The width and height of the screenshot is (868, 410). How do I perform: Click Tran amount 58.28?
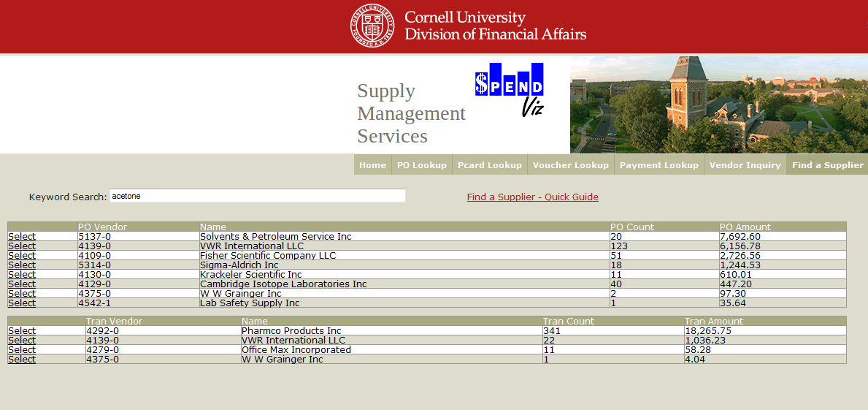pyautogui.click(x=698, y=349)
